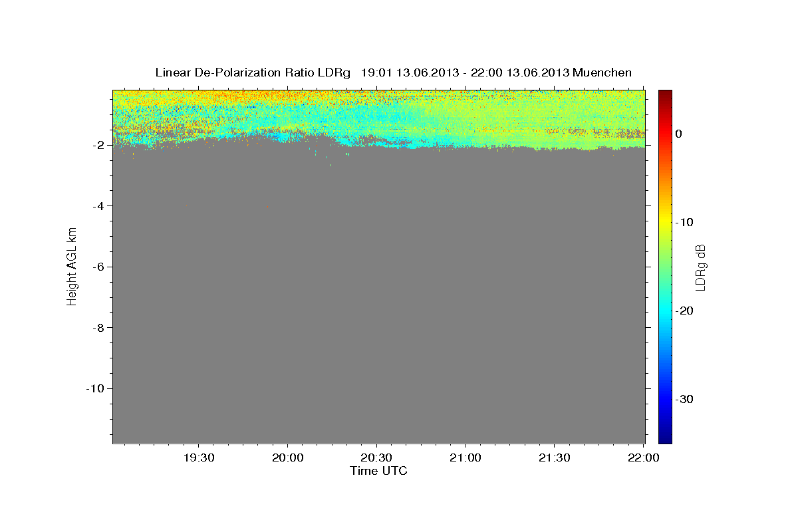Click the -6 height tick label
798x532 pixels.
pos(98,267)
